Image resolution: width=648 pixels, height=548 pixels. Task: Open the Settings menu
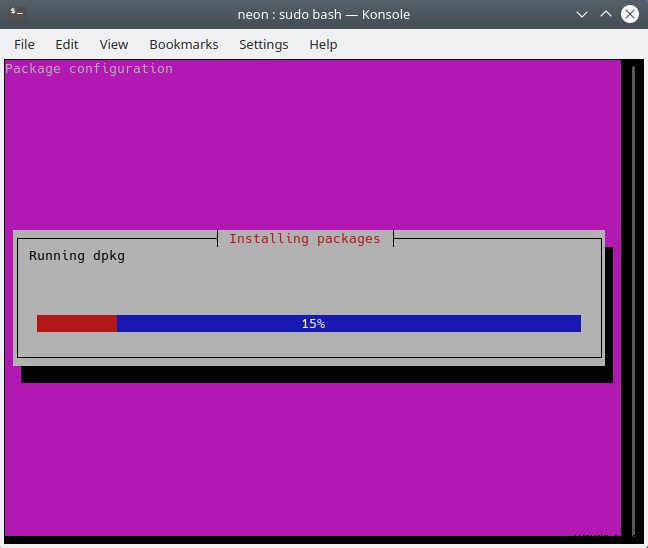click(264, 44)
